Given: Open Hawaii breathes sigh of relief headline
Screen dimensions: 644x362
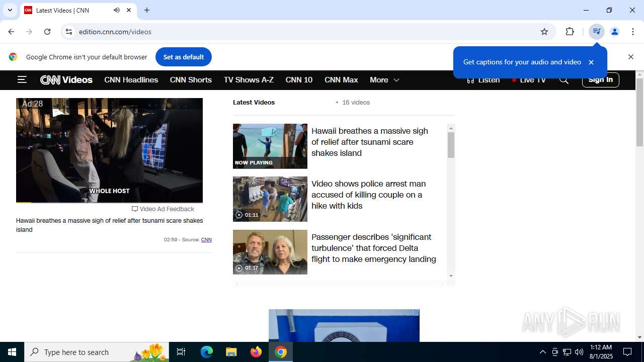Looking at the screenshot, I should 370,142.
